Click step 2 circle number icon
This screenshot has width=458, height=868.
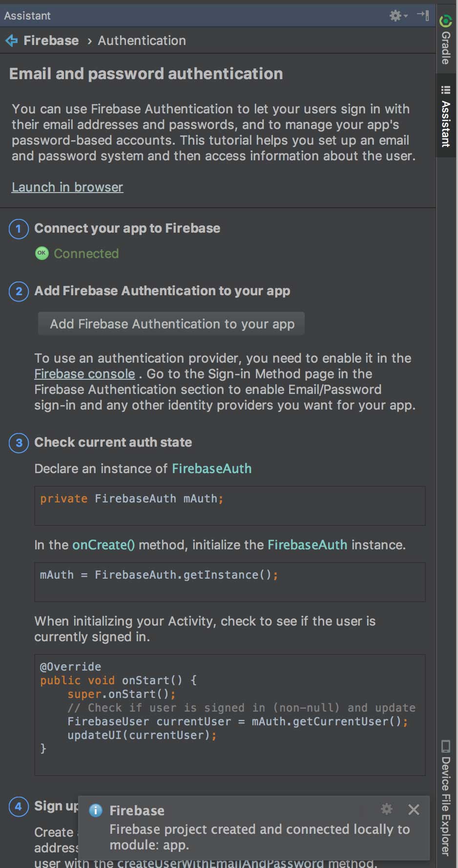tap(19, 291)
